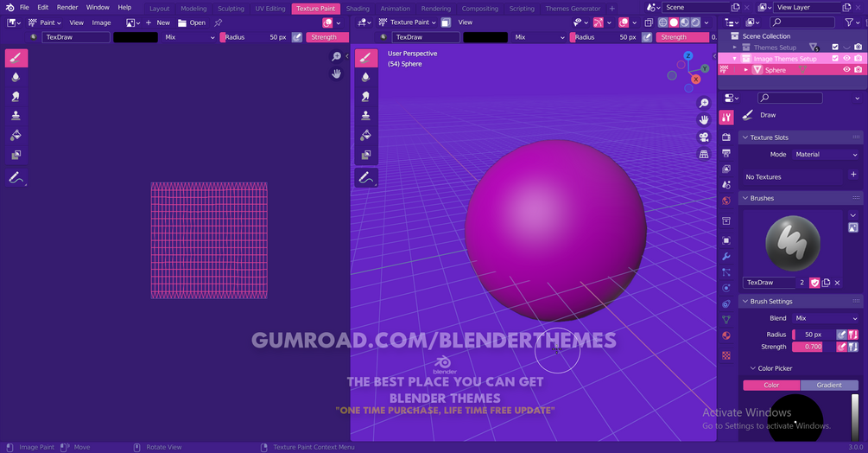
Task: Select the Clone tool in image editor toolbar
Action: (16, 116)
